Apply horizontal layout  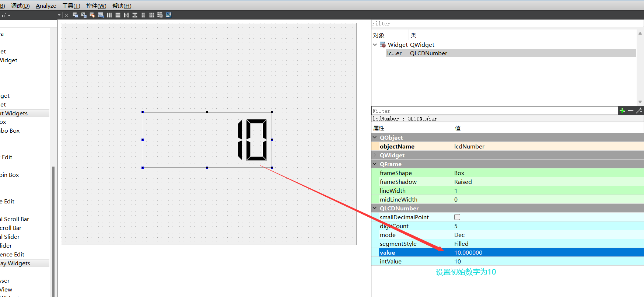(x=109, y=15)
